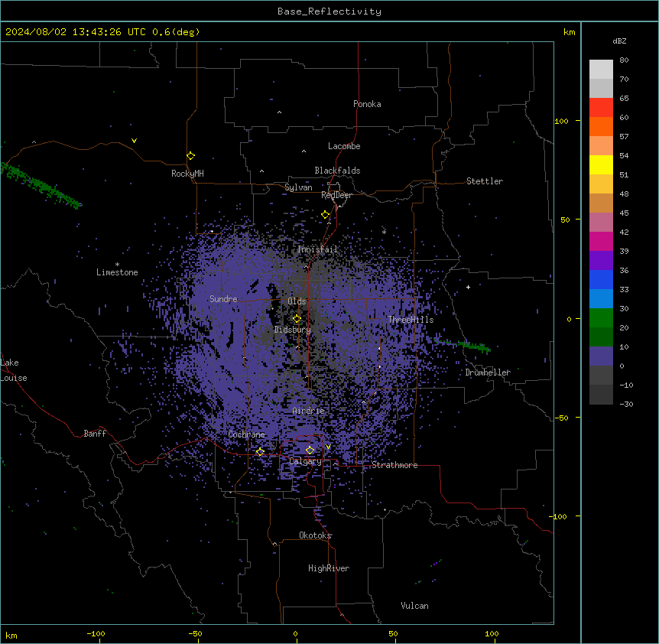Click the Ponoka city label
The image size is (659, 644).
click(x=367, y=104)
